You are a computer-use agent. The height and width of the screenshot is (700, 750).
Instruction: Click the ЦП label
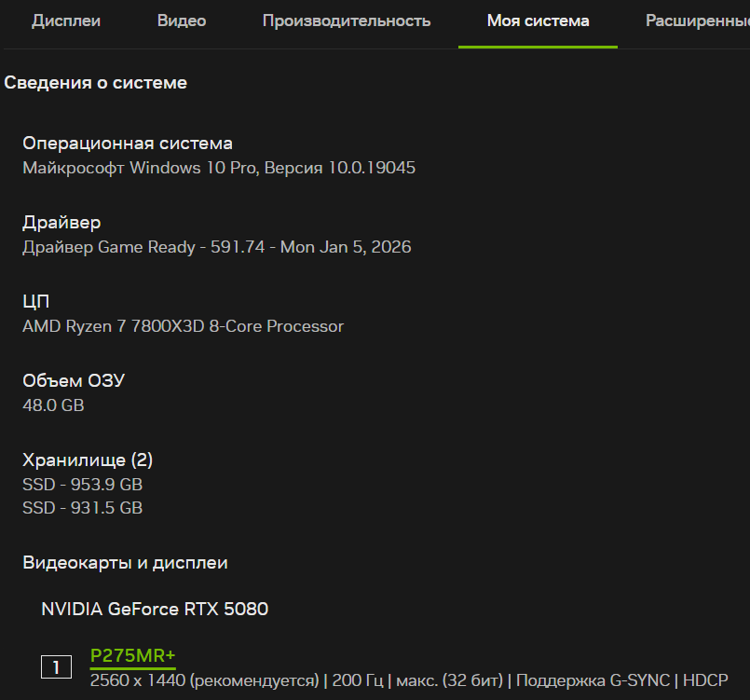coord(36,301)
